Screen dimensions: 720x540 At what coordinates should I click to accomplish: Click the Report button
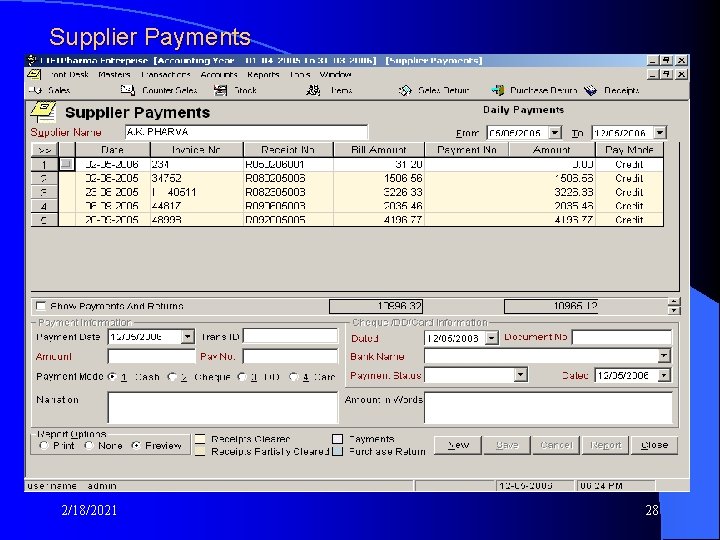605,445
